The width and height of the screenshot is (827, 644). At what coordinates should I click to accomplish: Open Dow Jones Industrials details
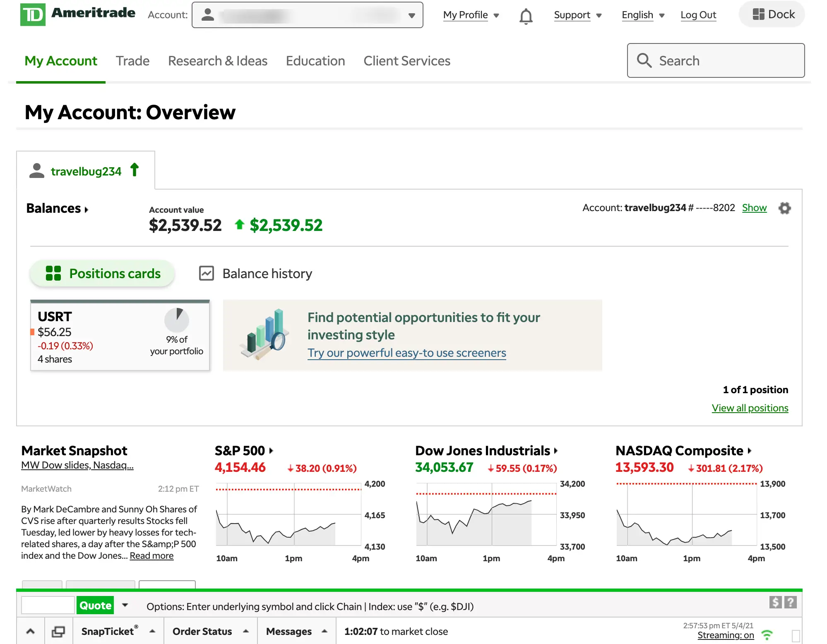click(486, 450)
